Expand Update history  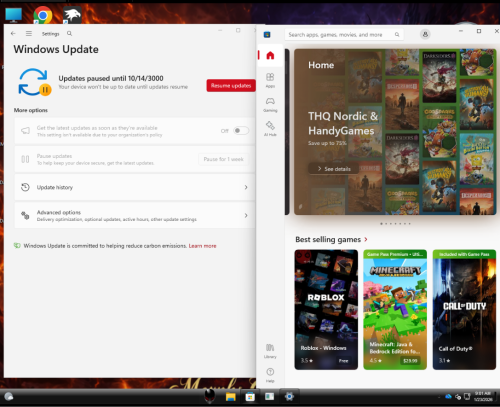click(x=135, y=187)
